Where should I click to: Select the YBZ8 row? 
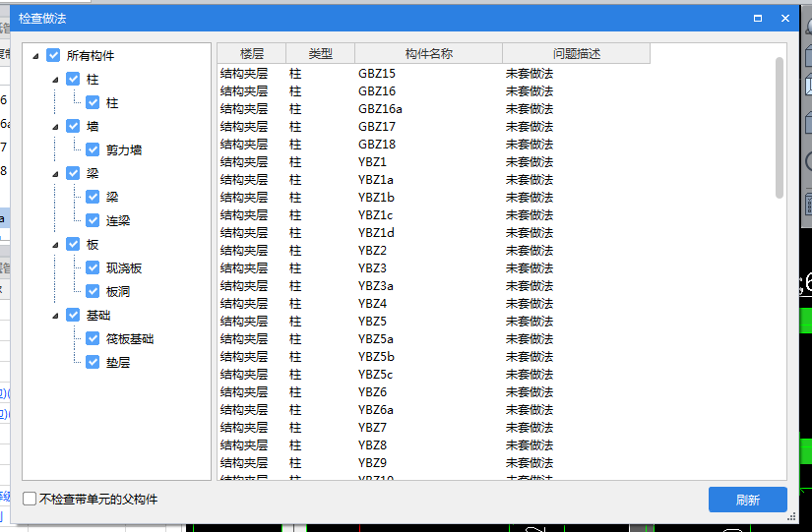click(434, 445)
